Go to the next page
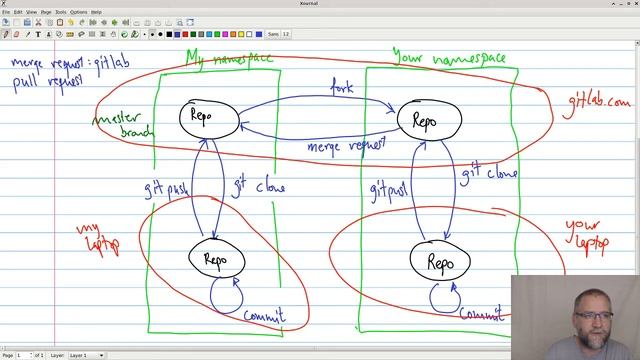 pyautogui.click(x=115, y=22)
